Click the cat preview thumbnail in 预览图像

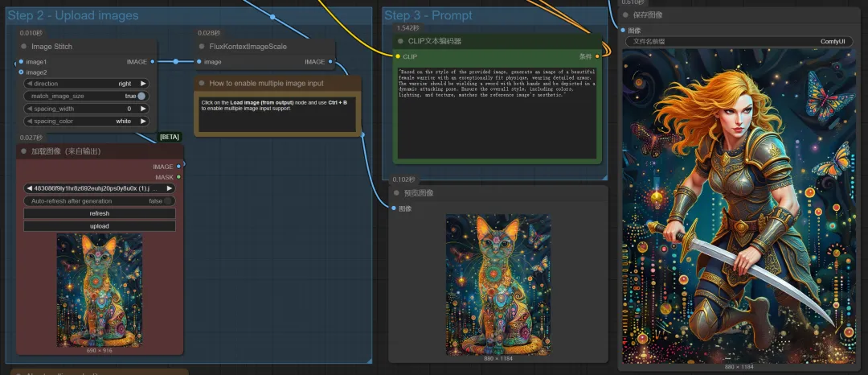coord(498,285)
